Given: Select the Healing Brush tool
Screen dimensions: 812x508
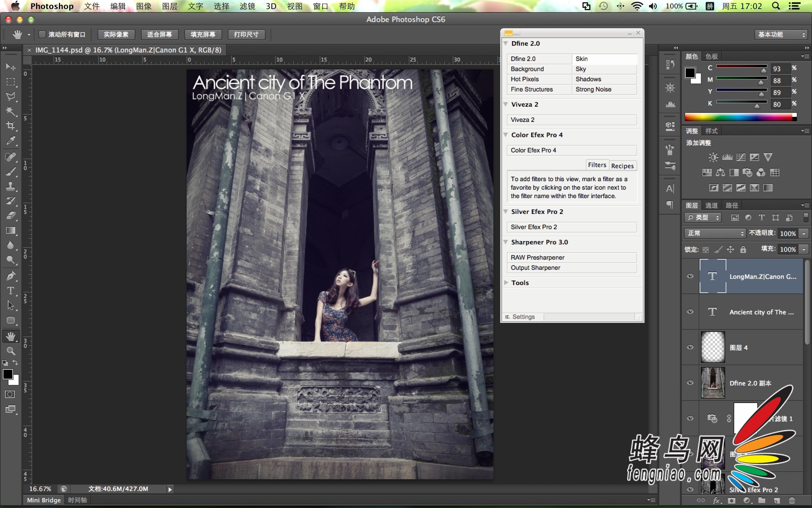Looking at the screenshot, I should (11, 157).
